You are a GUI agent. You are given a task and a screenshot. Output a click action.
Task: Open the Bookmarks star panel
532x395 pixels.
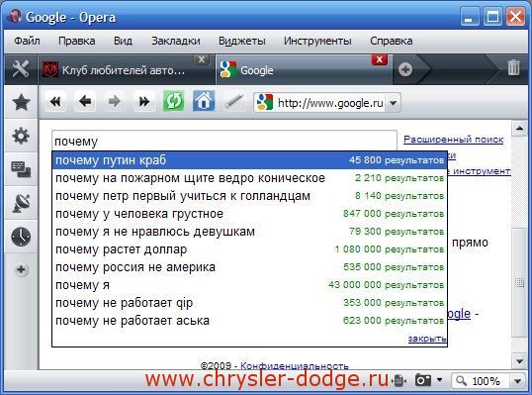point(21,102)
